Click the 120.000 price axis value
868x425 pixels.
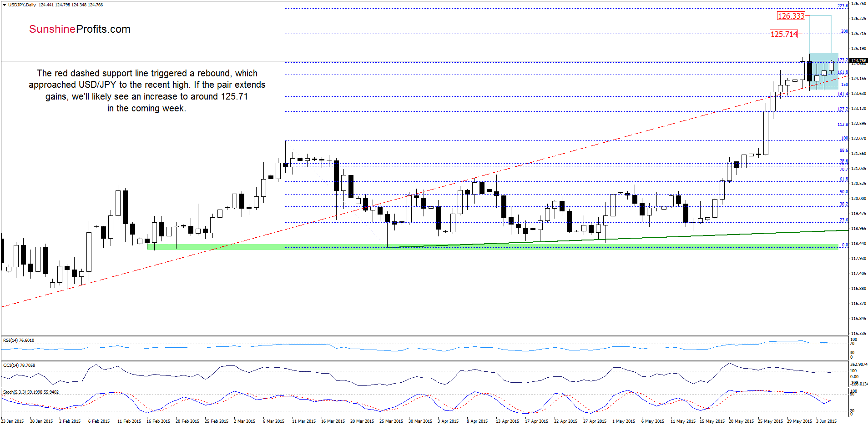(858, 199)
